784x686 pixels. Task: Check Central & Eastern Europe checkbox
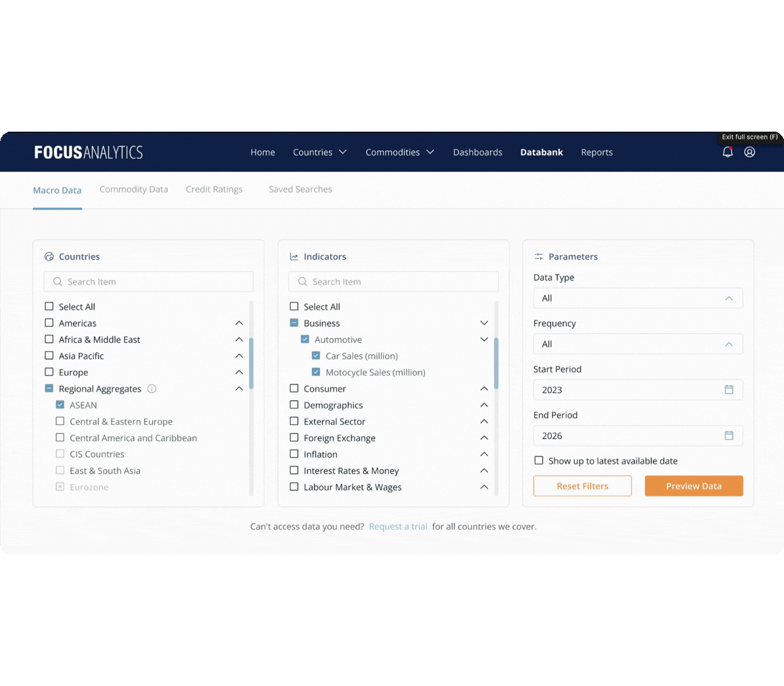coord(60,421)
